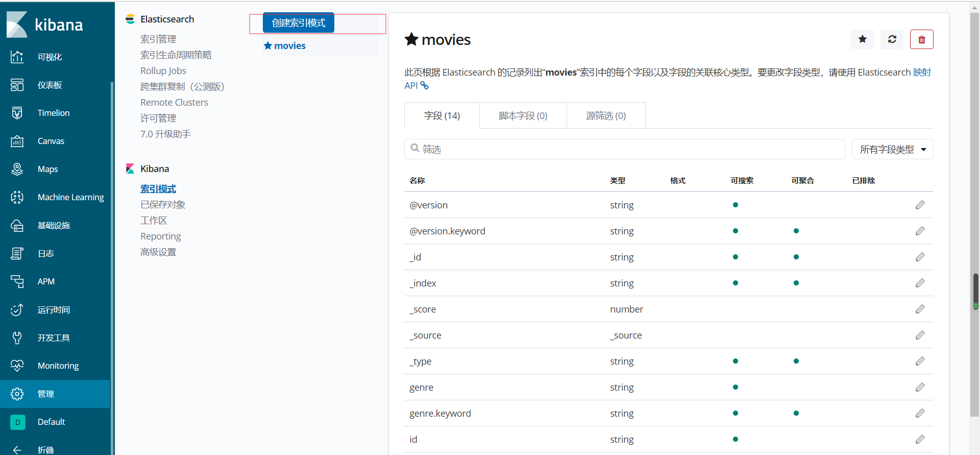Open APM from the sidebar
Viewport: 980px width, 455px height.
46,281
